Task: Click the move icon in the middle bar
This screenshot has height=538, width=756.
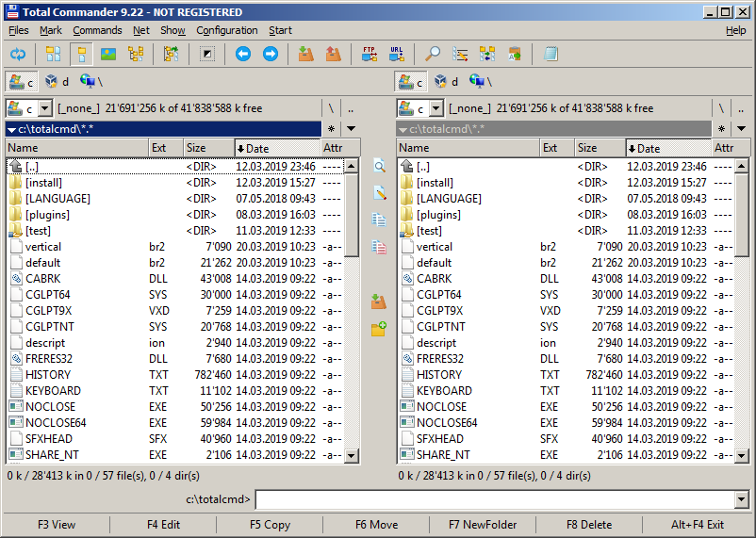Action: click(380, 247)
